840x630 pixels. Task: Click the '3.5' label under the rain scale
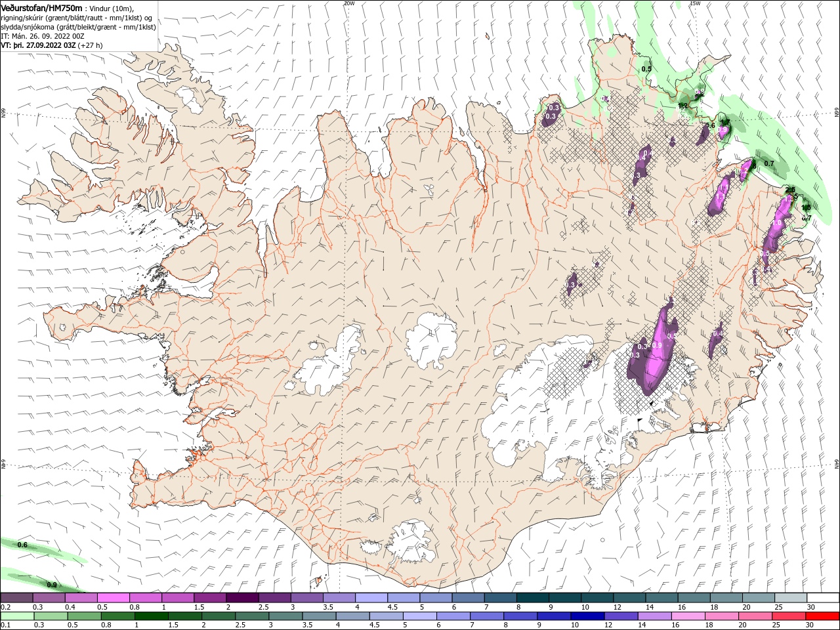coord(307,625)
